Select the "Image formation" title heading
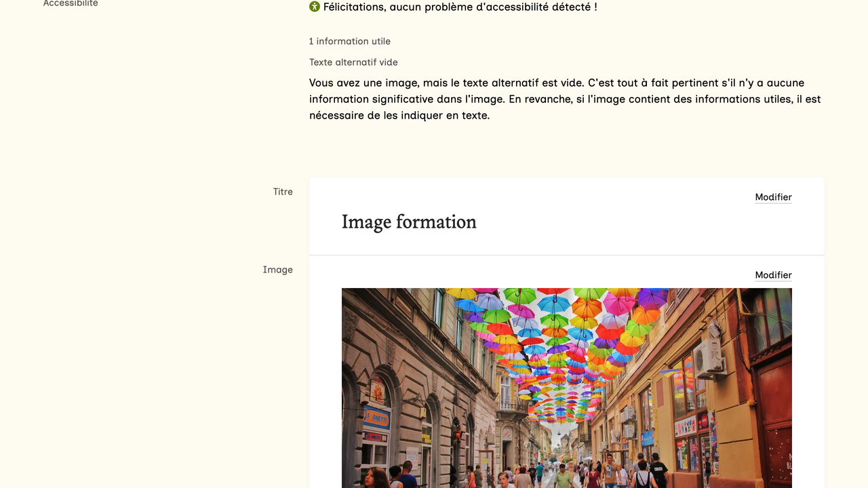This screenshot has height=488, width=868. 409,222
